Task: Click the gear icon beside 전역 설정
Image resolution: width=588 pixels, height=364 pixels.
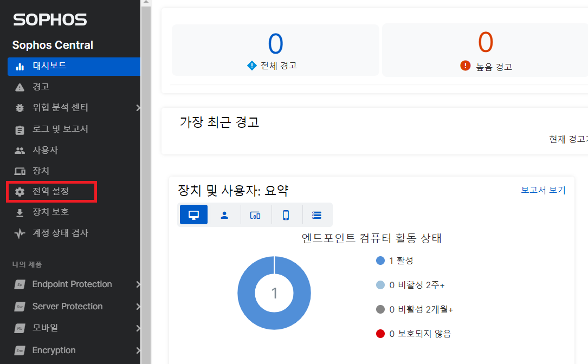Action: coord(20,192)
